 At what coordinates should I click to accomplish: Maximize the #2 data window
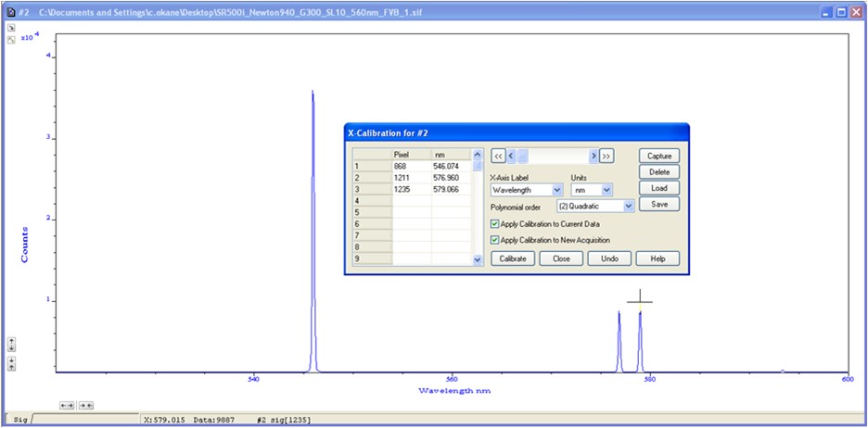click(x=841, y=12)
